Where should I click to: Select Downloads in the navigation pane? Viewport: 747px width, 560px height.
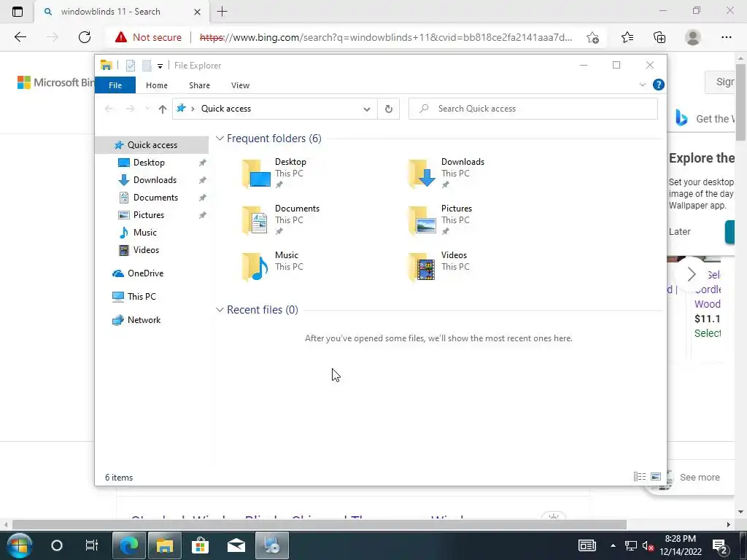coord(155,180)
